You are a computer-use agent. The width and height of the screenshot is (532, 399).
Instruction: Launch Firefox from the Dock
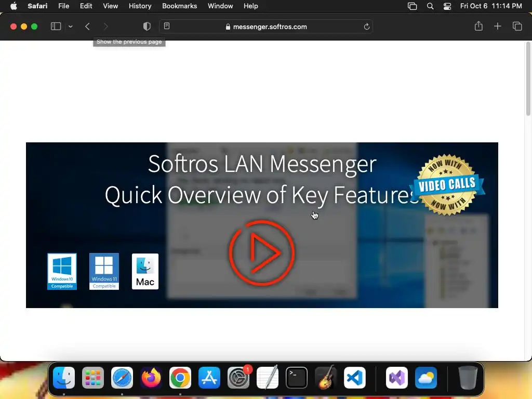coord(151,378)
